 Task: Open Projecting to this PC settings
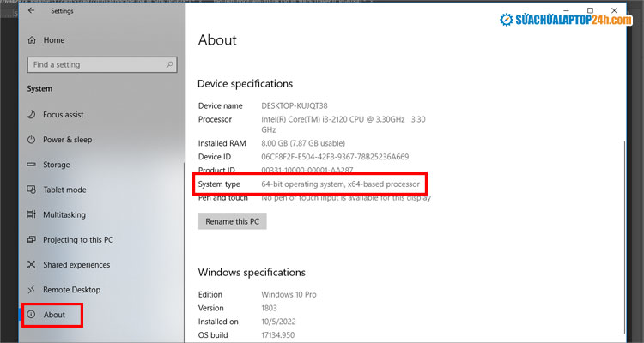[78, 240]
